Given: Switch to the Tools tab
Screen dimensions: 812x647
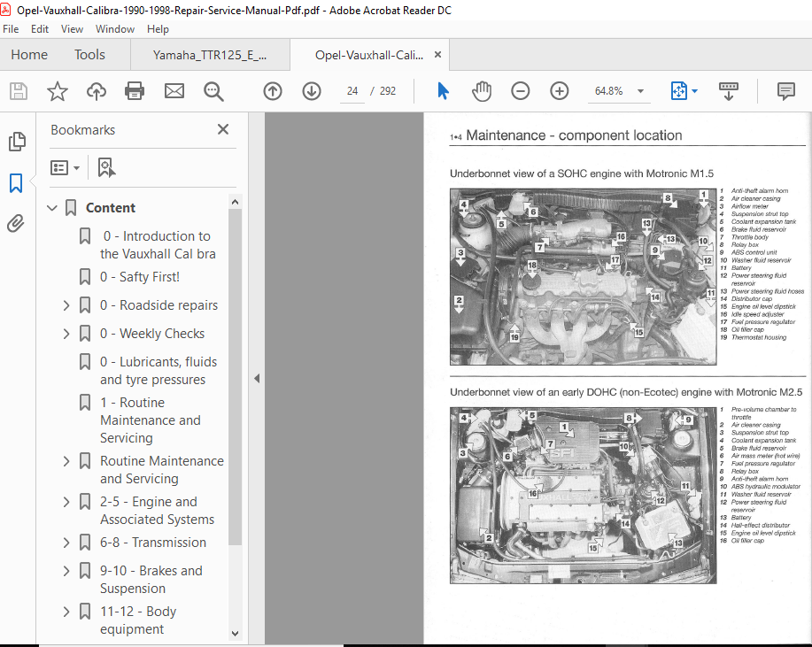Looking at the screenshot, I should click(x=89, y=55).
